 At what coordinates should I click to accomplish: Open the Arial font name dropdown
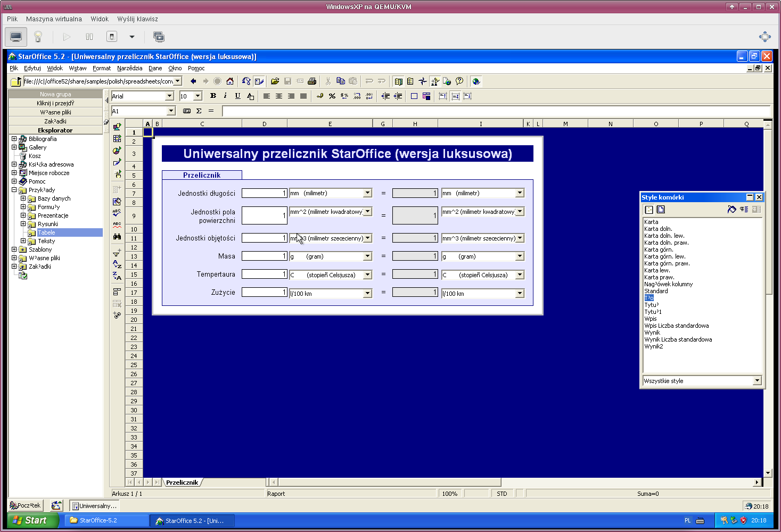[x=170, y=96]
